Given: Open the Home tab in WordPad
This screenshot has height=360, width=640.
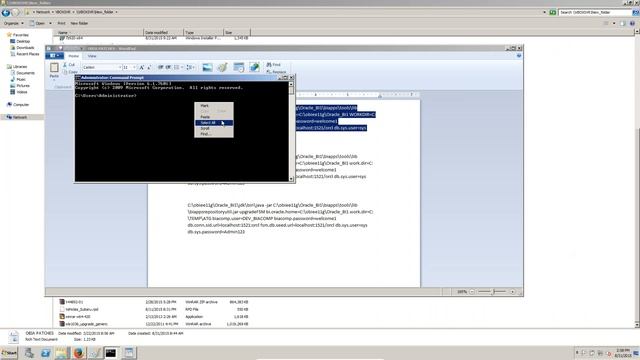Looking at the screenshot, I should [x=73, y=56].
